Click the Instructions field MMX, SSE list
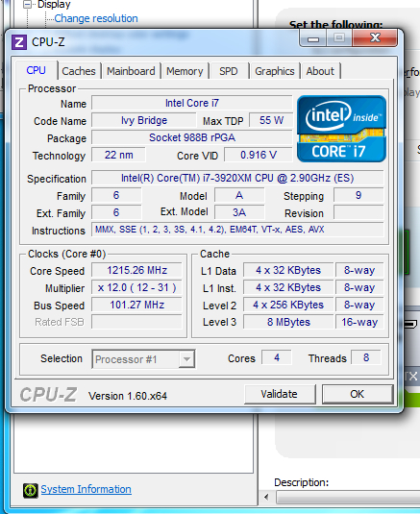Viewport: 420px width, 514px height. pyautogui.click(x=237, y=230)
